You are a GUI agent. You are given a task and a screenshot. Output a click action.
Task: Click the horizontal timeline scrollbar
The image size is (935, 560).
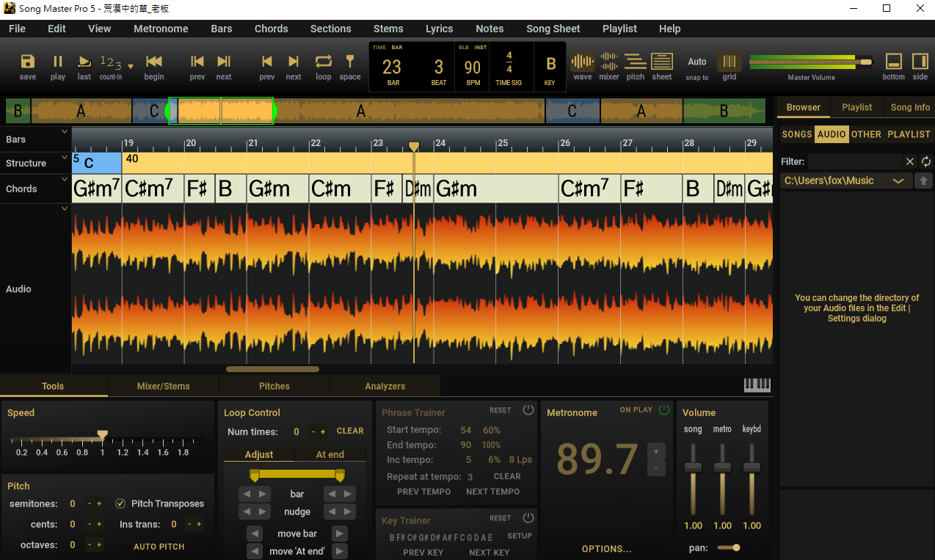272,369
